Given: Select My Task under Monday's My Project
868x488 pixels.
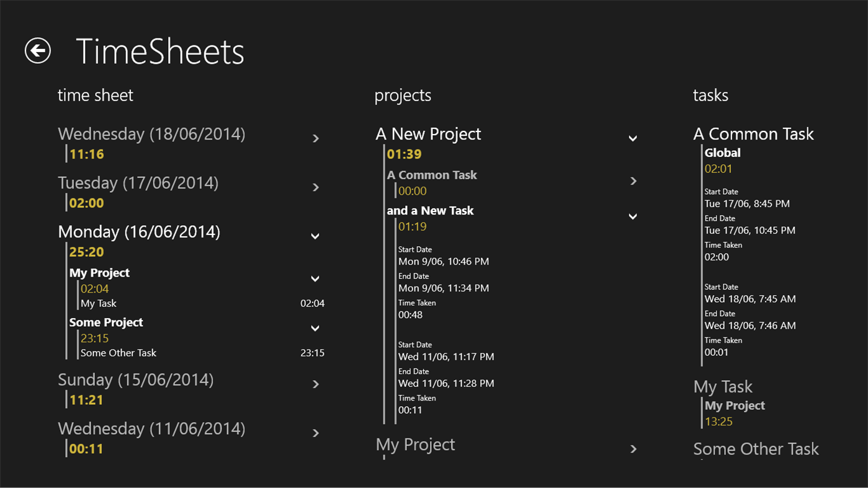Looking at the screenshot, I should [x=99, y=303].
